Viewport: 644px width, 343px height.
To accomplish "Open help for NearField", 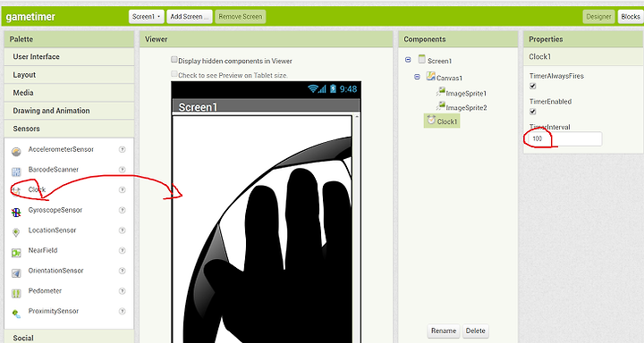I will 122,251.
